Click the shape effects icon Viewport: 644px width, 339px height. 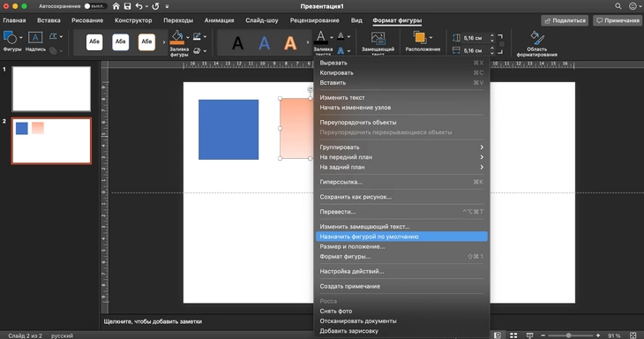(x=197, y=50)
